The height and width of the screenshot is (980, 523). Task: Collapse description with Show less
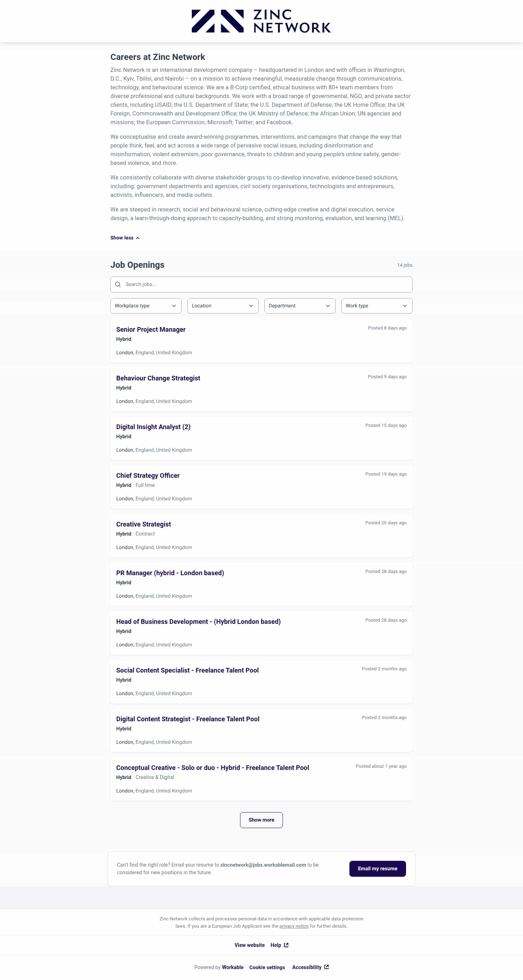coord(125,238)
